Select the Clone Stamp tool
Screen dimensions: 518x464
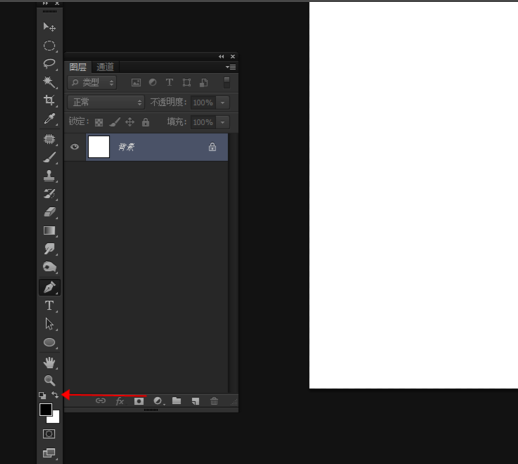click(x=49, y=176)
